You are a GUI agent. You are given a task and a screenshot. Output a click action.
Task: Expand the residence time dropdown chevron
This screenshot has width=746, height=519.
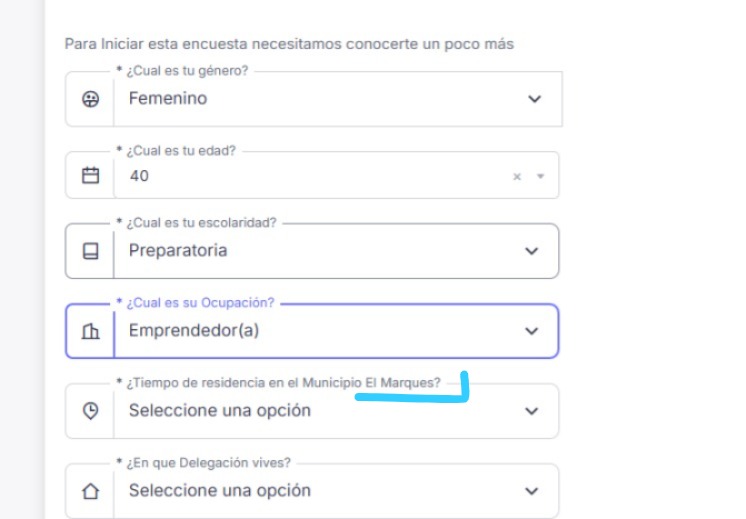coord(532,411)
